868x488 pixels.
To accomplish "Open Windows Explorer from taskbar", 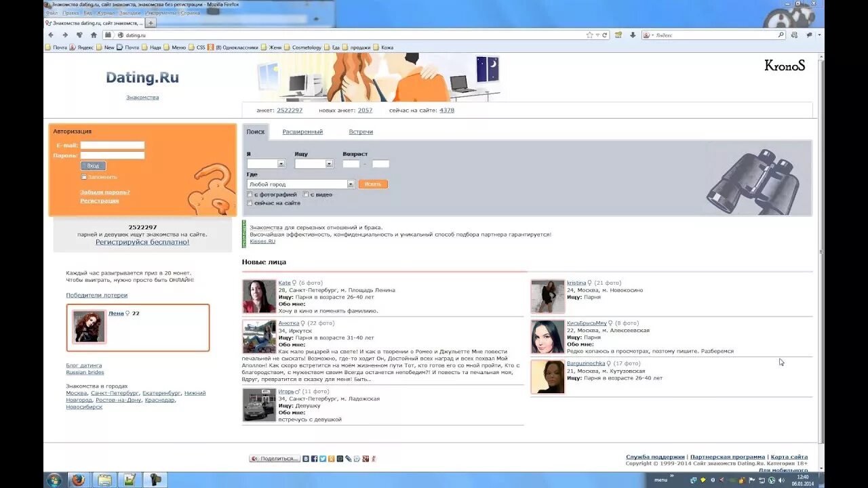I will (x=104, y=480).
